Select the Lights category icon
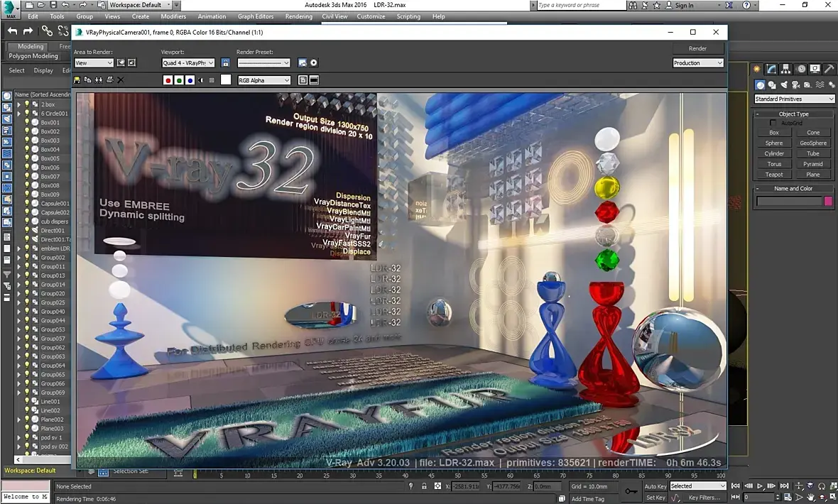The height and width of the screenshot is (504, 838). pyautogui.click(x=783, y=85)
